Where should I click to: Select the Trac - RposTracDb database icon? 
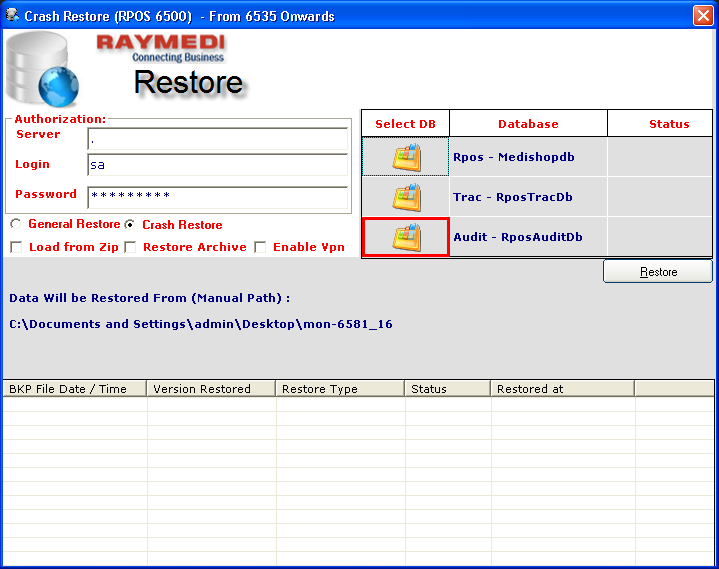(x=406, y=197)
